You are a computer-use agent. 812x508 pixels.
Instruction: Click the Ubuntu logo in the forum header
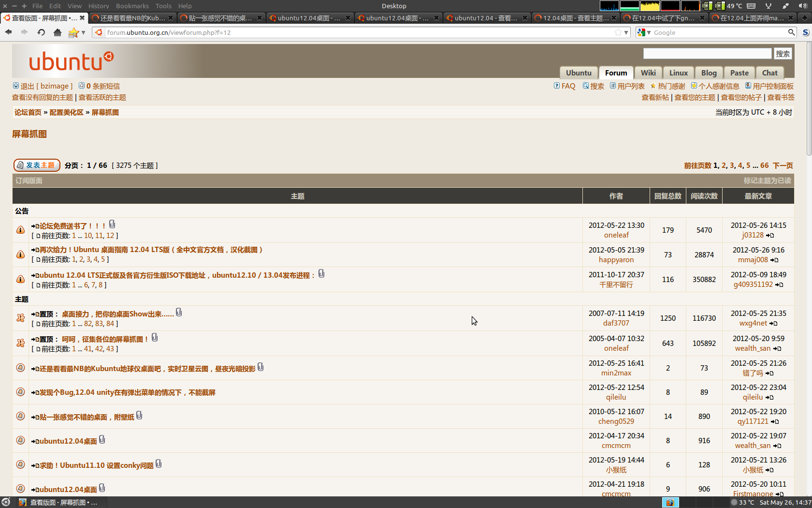(x=71, y=61)
